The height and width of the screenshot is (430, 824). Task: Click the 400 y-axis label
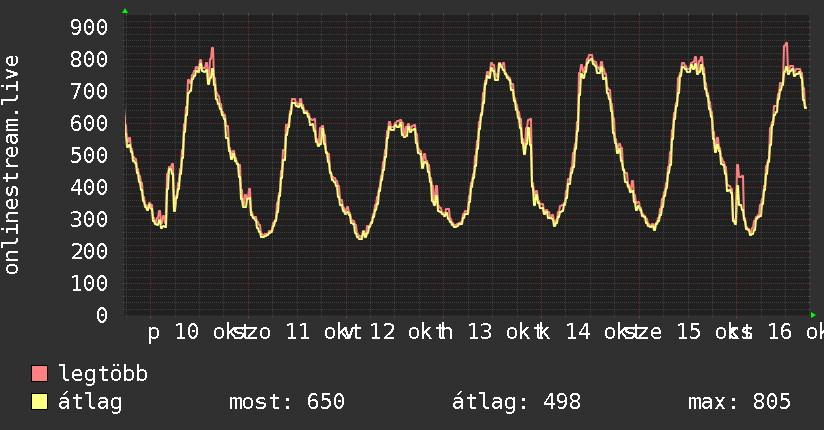pyautogui.click(x=89, y=187)
